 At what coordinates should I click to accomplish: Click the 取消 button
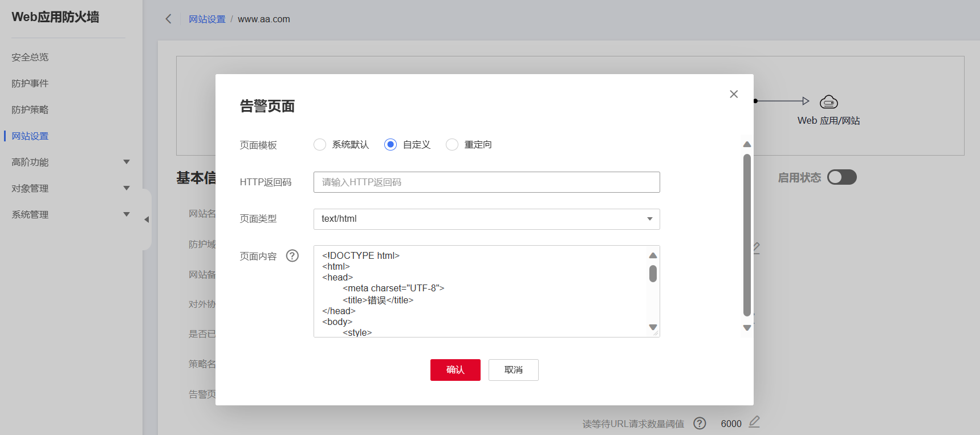(513, 370)
